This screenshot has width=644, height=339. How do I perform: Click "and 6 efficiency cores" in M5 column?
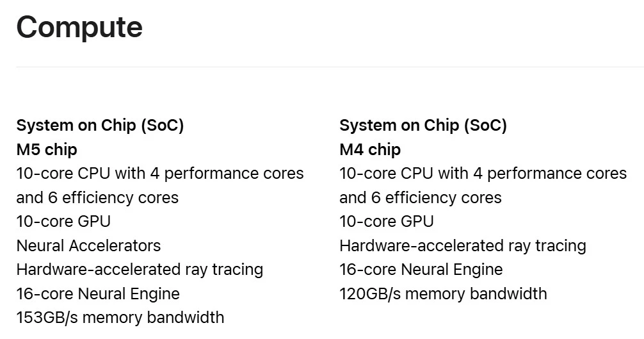[x=97, y=198]
